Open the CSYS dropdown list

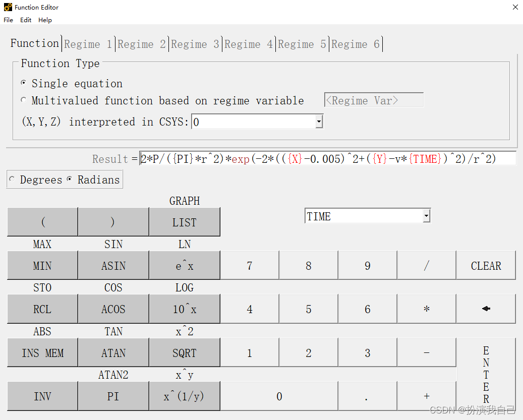pyautogui.click(x=319, y=122)
